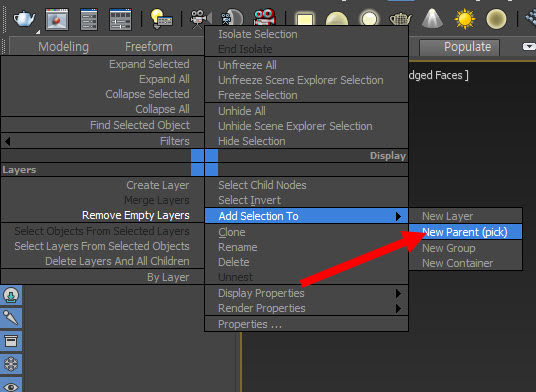The image size is (536, 392).
Task: Select New Parent (pick) in submenu
Action: click(x=465, y=232)
